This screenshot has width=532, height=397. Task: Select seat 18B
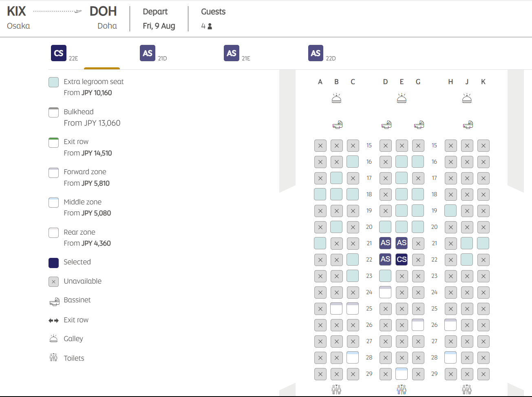(x=336, y=194)
